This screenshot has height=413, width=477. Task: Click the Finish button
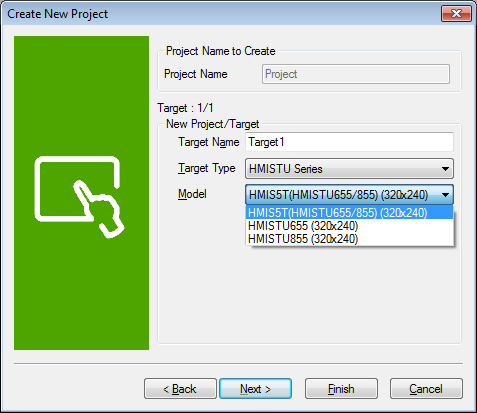(x=341, y=389)
